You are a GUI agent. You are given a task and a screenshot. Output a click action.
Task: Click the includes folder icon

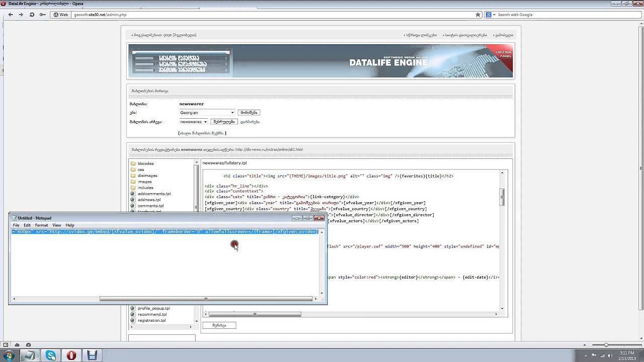[133, 188]
